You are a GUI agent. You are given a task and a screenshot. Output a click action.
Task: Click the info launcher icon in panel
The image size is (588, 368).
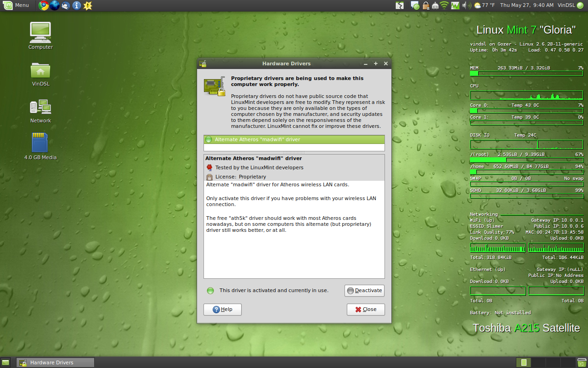(x=76, y=6)
